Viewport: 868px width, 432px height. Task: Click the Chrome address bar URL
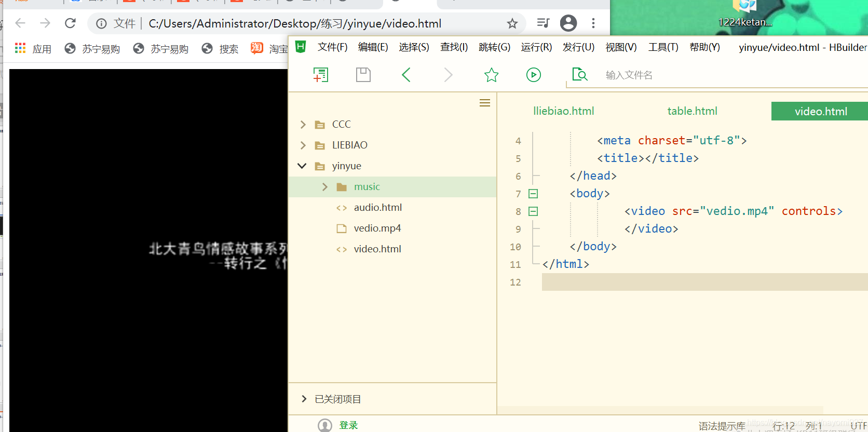coord(295,23)
